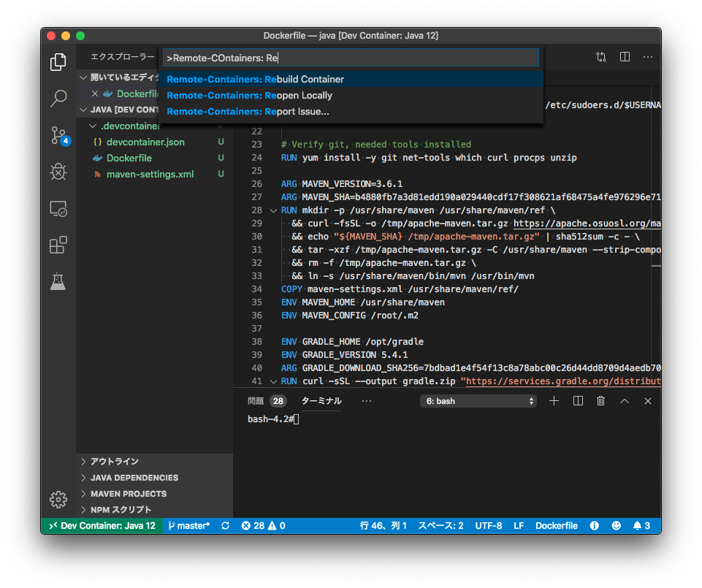Open panel overflow ellipsis menu
702x588 pixels.
[x=367, y=401]
